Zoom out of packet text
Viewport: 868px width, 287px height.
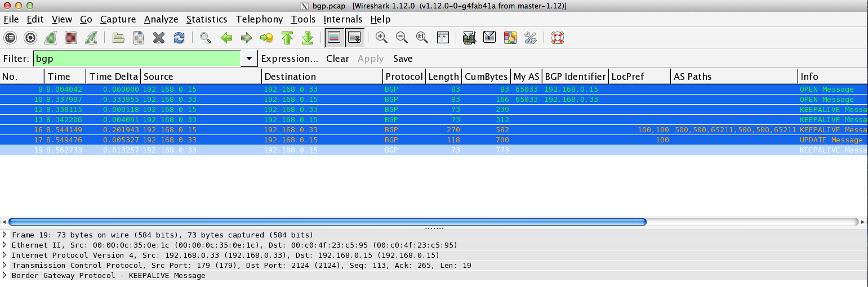click(x=402, y=38)
